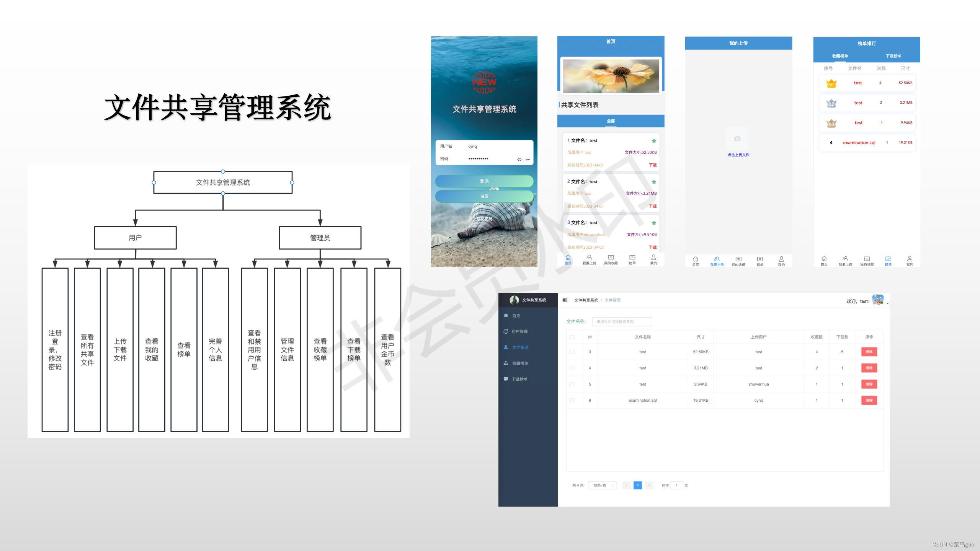Click the 文件名称 search input field
980x551 pixels.
coord(622,322)
